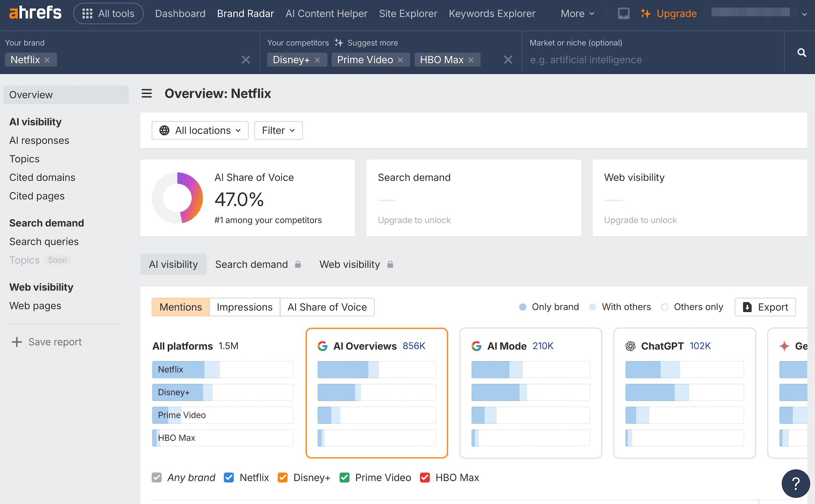Remove the HBO Max competitor tag

(471, 60)
